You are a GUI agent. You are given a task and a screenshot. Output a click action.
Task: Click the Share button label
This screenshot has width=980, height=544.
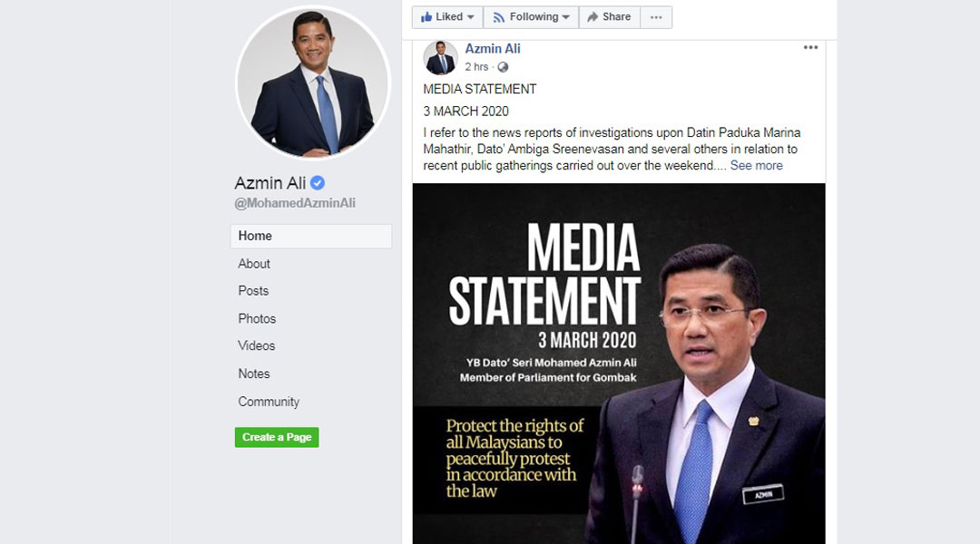tap(616, 17)
